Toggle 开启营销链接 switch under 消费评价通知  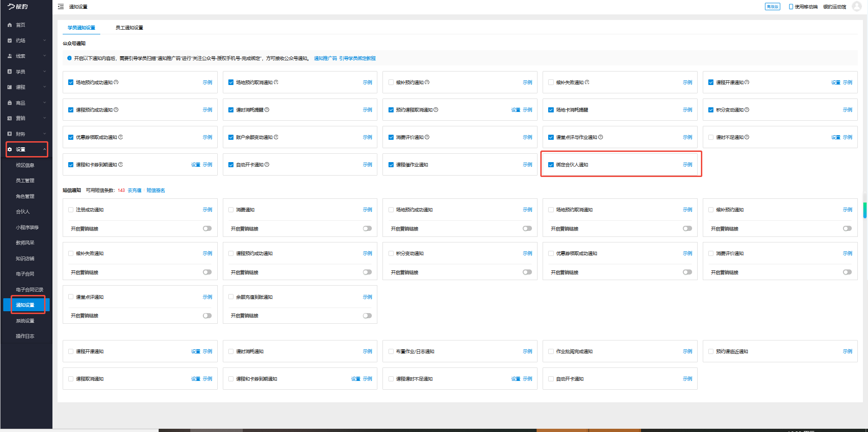(x=847, y=272)
